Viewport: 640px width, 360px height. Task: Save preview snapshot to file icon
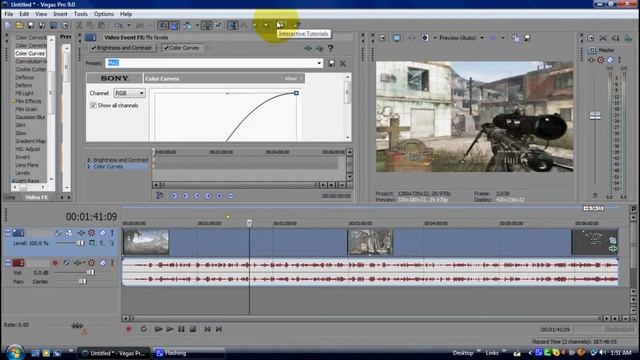coord(527,38)
